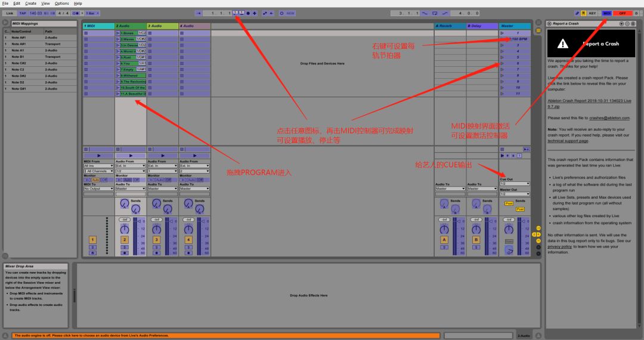Open the Options menu
This screenshot has width=644, height=340.
(x=61, y=4)
